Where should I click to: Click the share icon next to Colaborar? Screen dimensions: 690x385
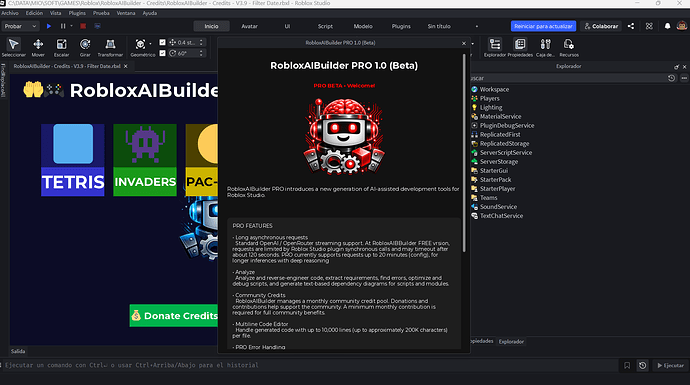(x=631, y=26)
